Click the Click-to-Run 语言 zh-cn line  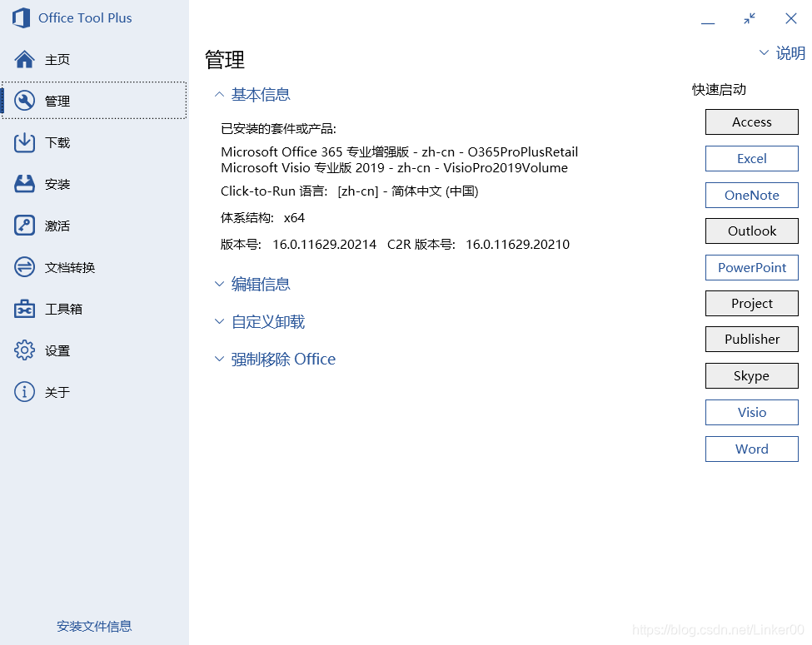tap(350, 191)
